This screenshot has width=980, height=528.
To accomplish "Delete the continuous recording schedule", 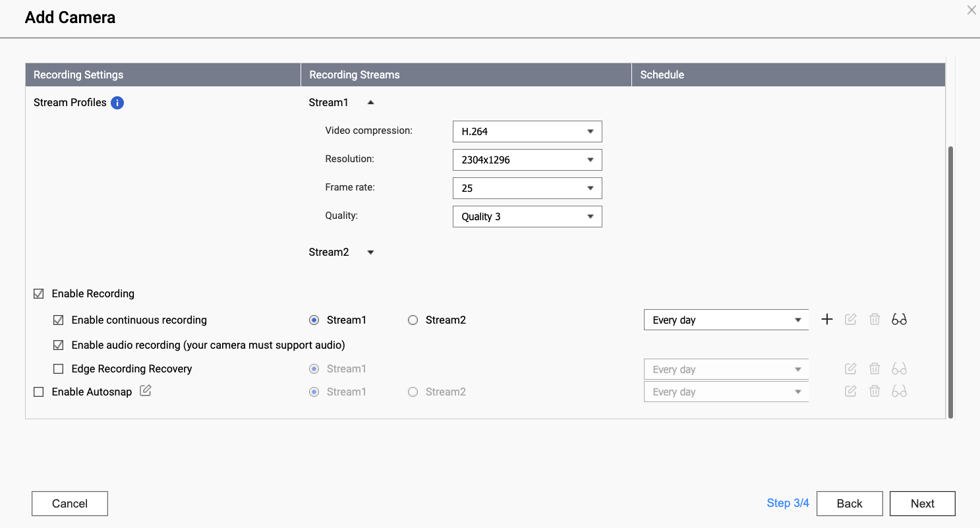I will [875, 320].
